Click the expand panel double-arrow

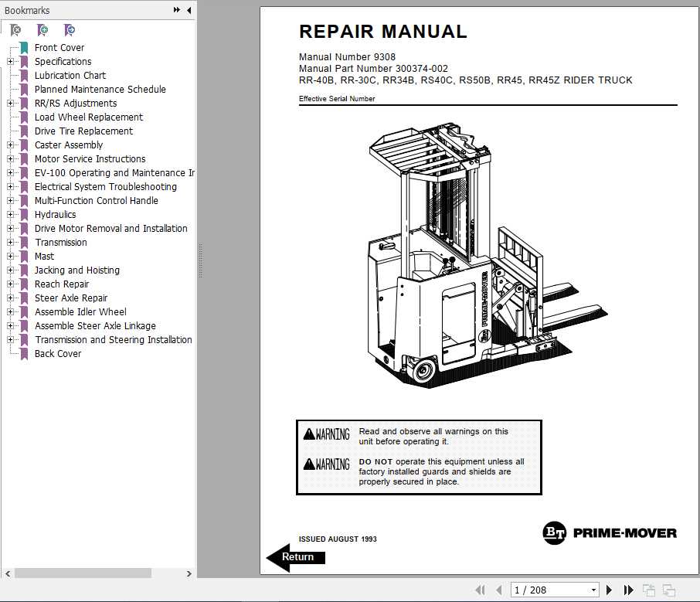176,10
